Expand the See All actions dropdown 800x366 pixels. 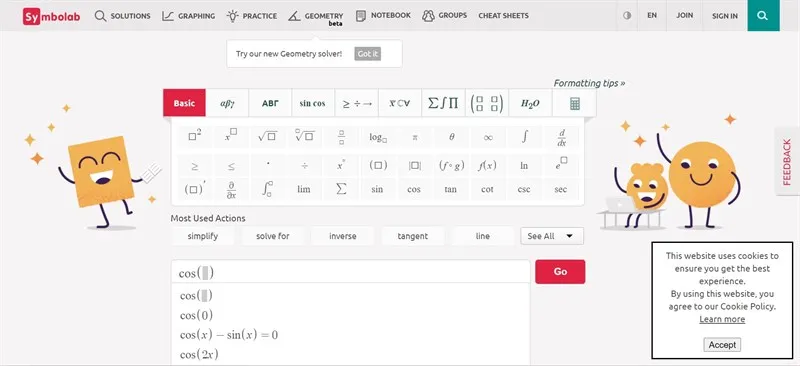(x=552, y=236)
